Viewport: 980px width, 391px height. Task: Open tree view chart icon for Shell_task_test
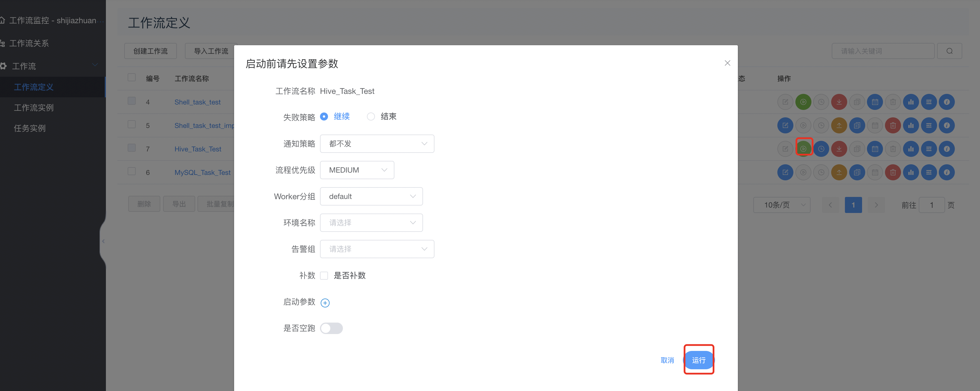[x=911, y=102]
